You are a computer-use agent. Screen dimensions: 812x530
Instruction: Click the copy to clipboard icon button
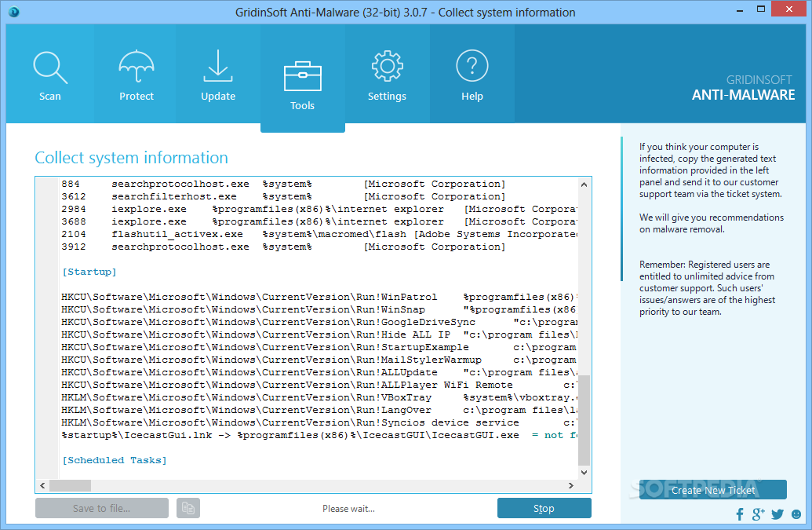(x=188, y=508)
